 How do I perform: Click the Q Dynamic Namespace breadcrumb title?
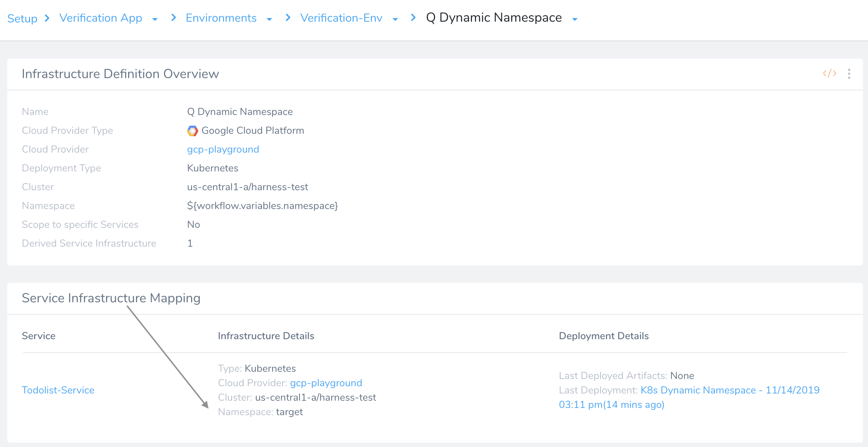[494, 17]
